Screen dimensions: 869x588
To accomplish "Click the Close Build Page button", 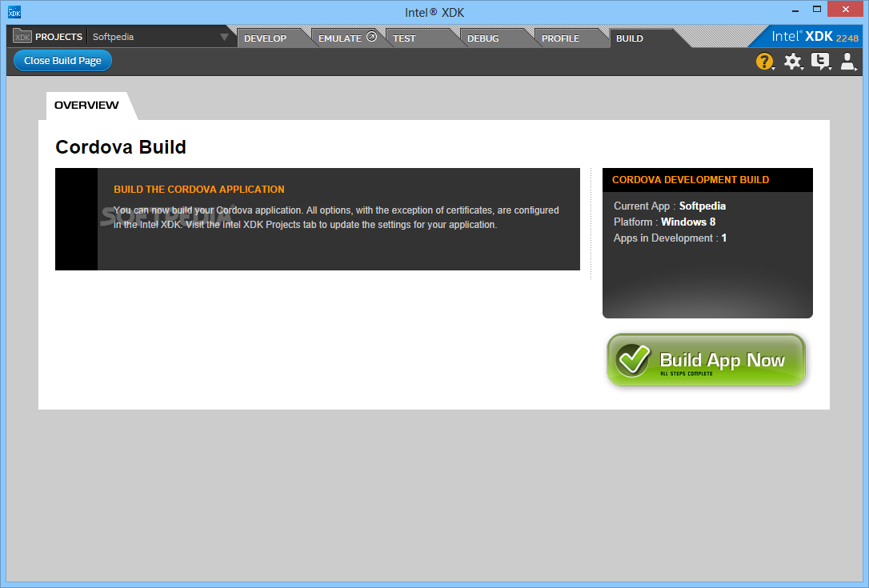I will [x=62, y=61].
